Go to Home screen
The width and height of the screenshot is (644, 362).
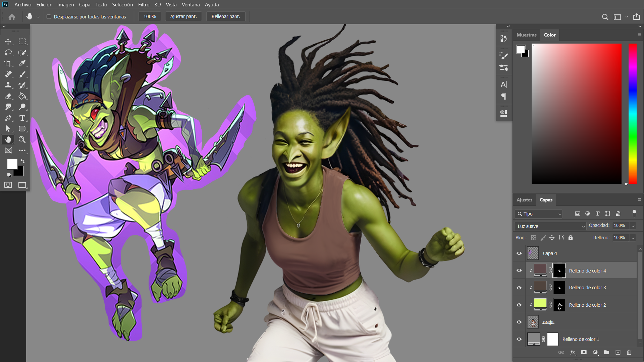tap(12, 16)
